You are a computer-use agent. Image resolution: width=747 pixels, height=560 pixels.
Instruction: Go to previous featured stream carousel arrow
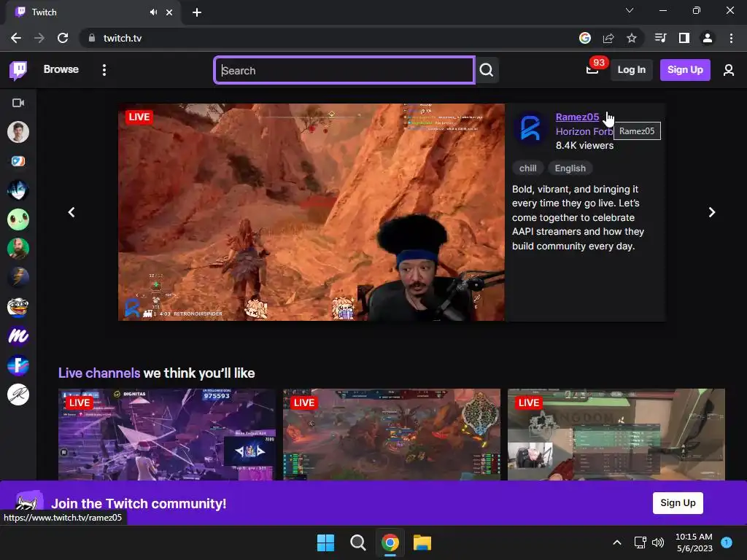(x=71, y=212)
